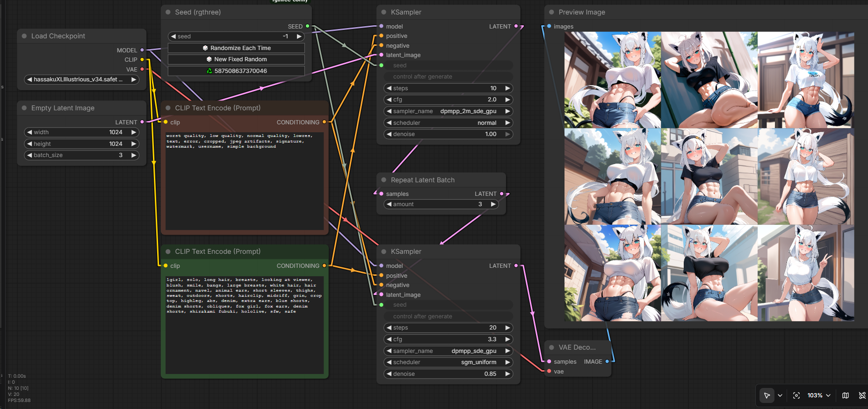The height and width of the screenshot is (409, 868).
Task: Click the steps field showing 10
Action: tap(448, 88)
